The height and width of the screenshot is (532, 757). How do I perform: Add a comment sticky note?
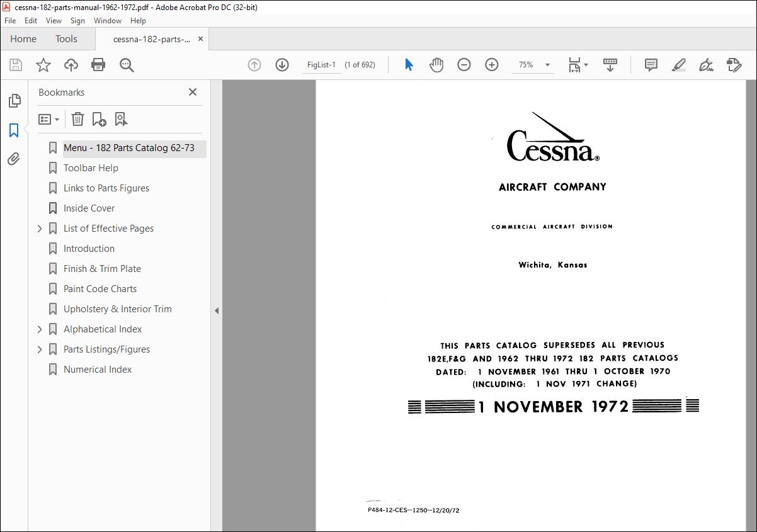pyautogui.click(x=651, y=65)
